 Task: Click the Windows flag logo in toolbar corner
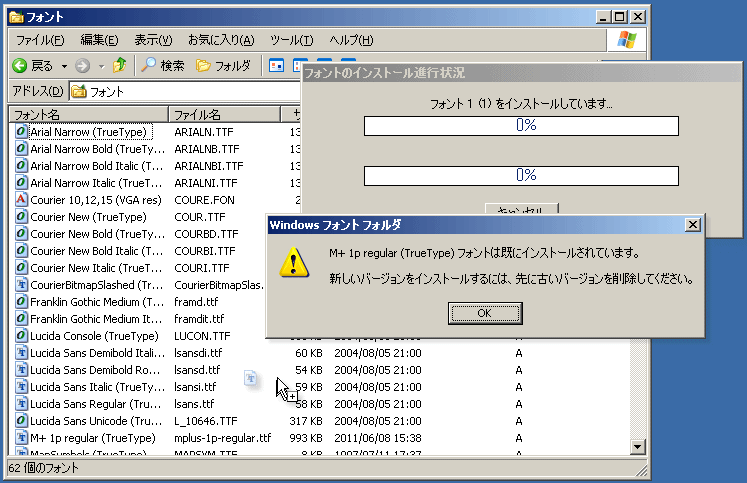[626, 40]
